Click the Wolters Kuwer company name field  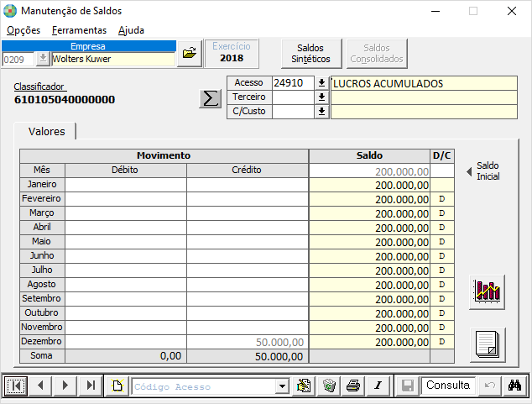(x=113, y=59)
